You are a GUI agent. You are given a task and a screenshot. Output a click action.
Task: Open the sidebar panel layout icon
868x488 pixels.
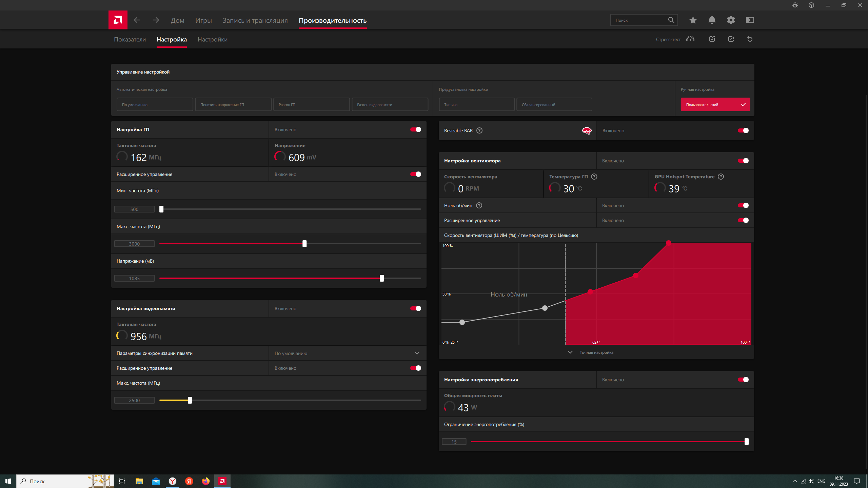750,20
